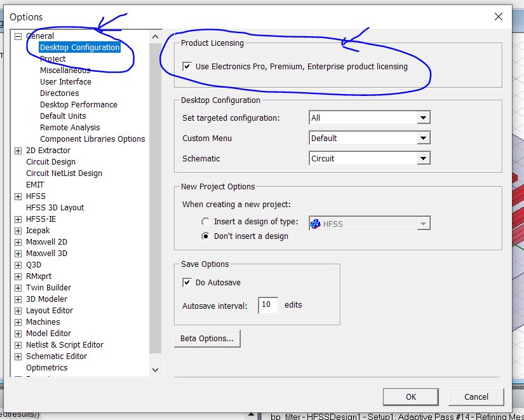Select the Circuit Design entry
This screenshot has width=524, height=420.
[51, 162]
